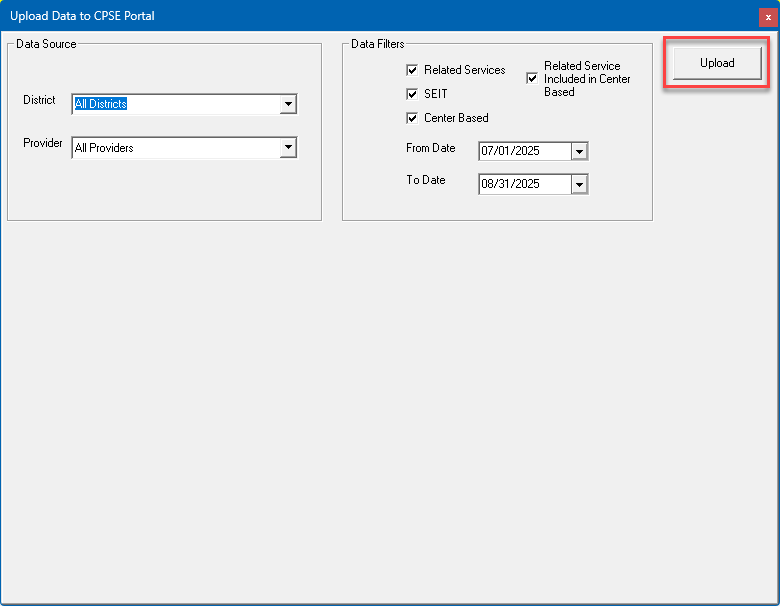Click the All Districts text field
The width and height of the screenshot is (780, 606).
point(175,104)
